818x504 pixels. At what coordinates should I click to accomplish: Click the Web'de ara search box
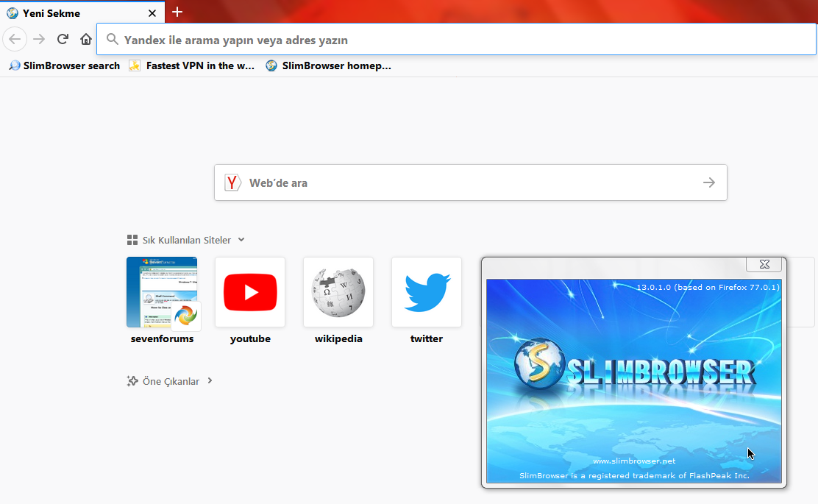tap(471, 182)
